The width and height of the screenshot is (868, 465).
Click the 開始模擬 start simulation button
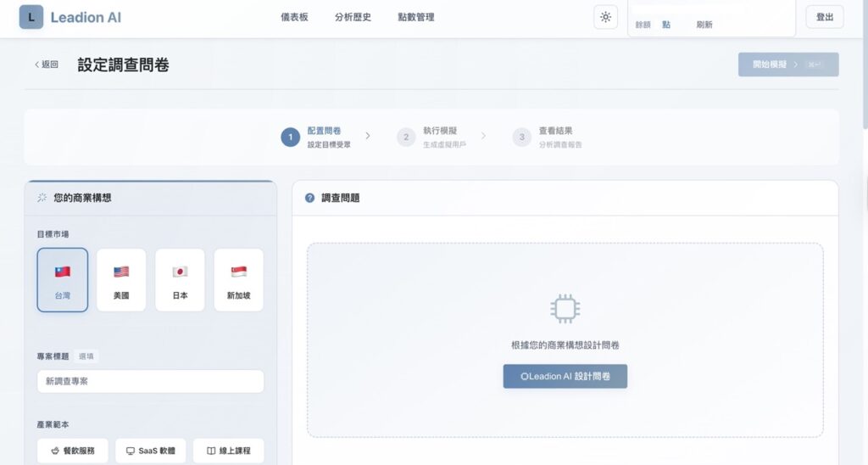pos(788,64)
